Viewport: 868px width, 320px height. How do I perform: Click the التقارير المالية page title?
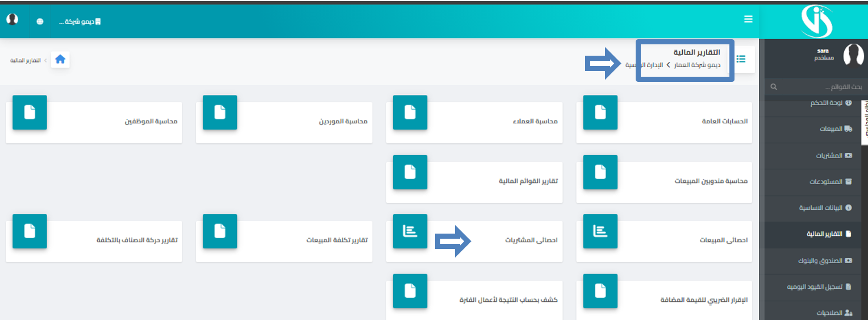point(696,52)
